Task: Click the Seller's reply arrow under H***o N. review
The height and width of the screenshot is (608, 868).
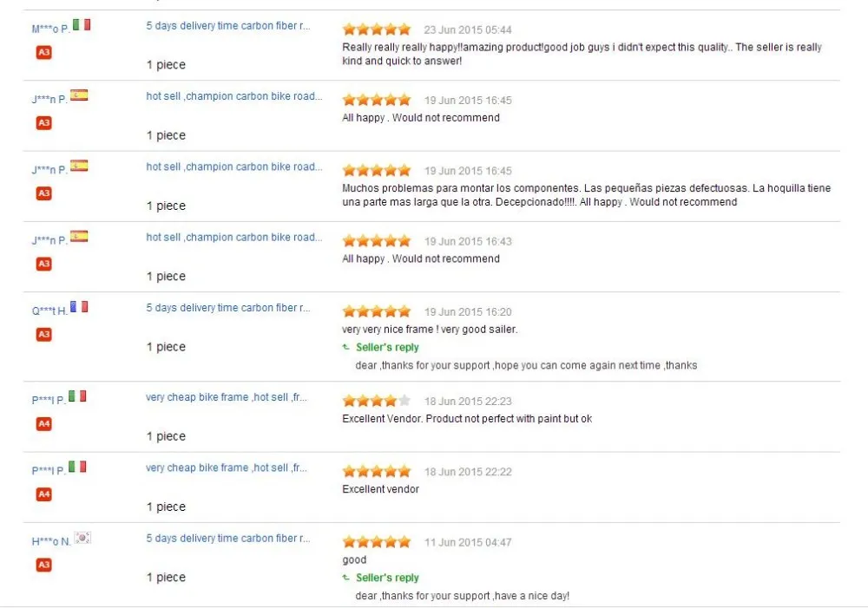Action: point(346,579)
